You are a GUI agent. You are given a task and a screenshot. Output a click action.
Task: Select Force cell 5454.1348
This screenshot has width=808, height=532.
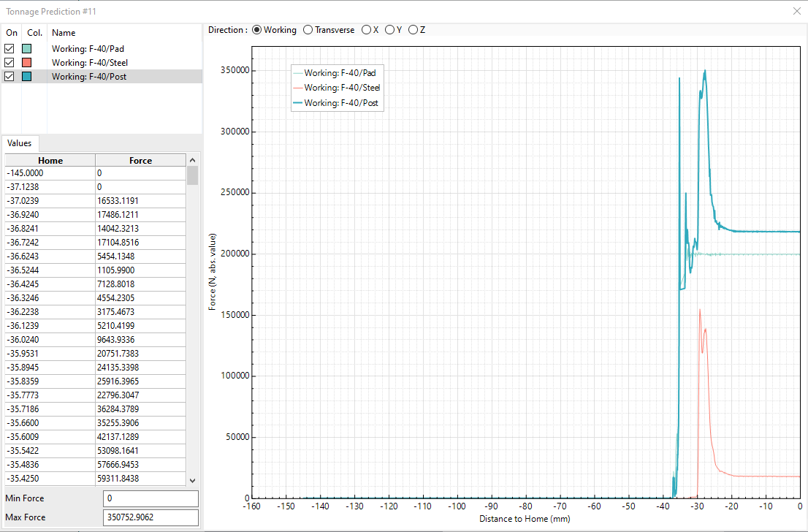point(141,256)
